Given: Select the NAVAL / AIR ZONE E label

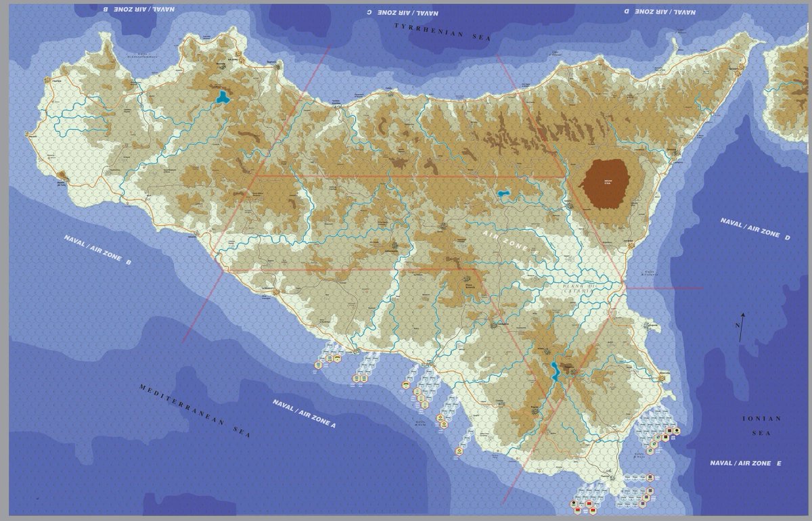Looking at the screenshot, I should tap(746, 463).
